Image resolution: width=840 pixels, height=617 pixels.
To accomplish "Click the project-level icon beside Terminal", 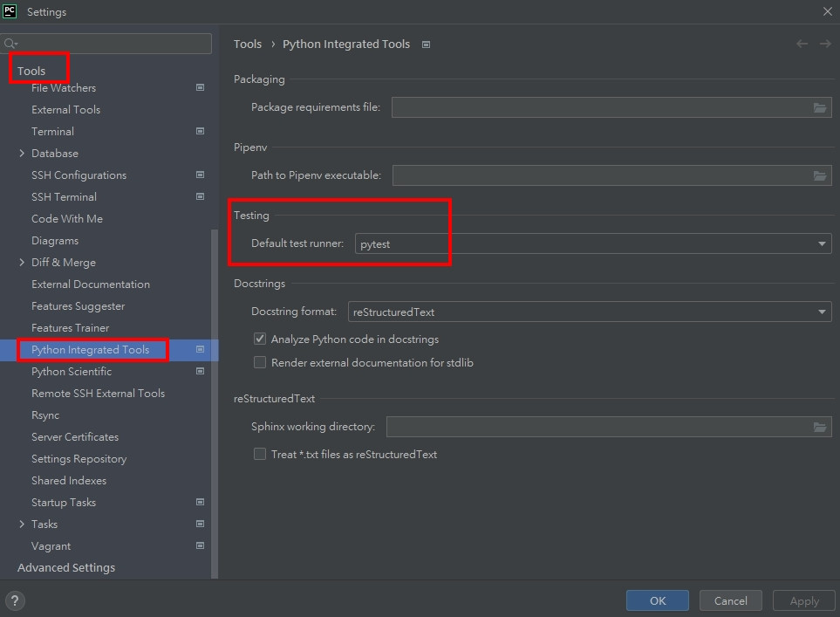I will [200, 131].
